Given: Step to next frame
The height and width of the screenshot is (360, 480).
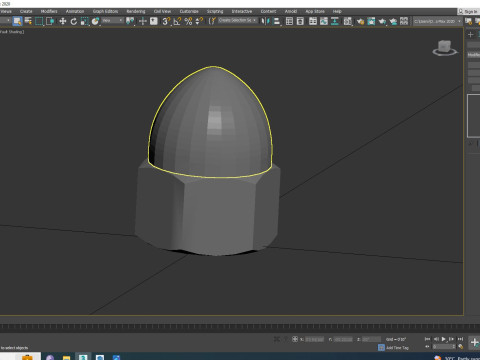Looking at the screenshot, I should click(x=451, y=339).
